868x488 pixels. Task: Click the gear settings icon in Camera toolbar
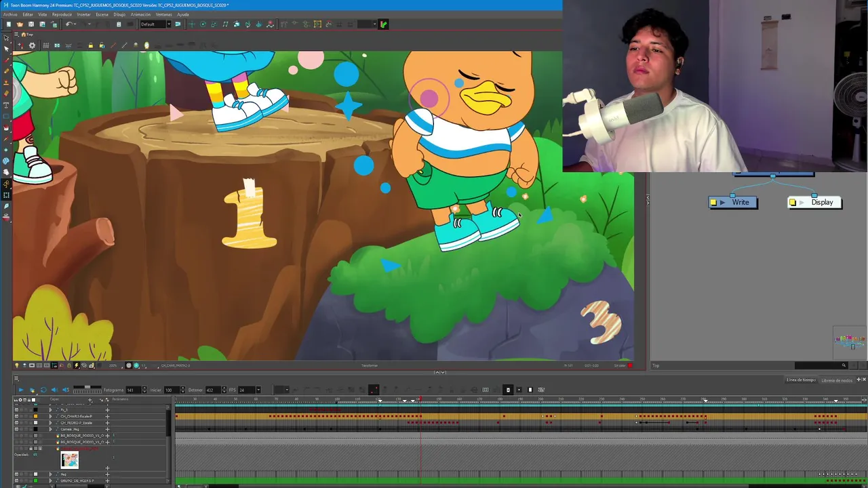click(32, 45)
